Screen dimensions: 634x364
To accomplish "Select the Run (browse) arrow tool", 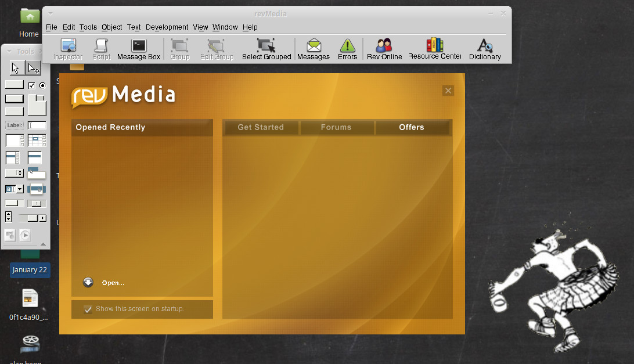I will [15, 68].
